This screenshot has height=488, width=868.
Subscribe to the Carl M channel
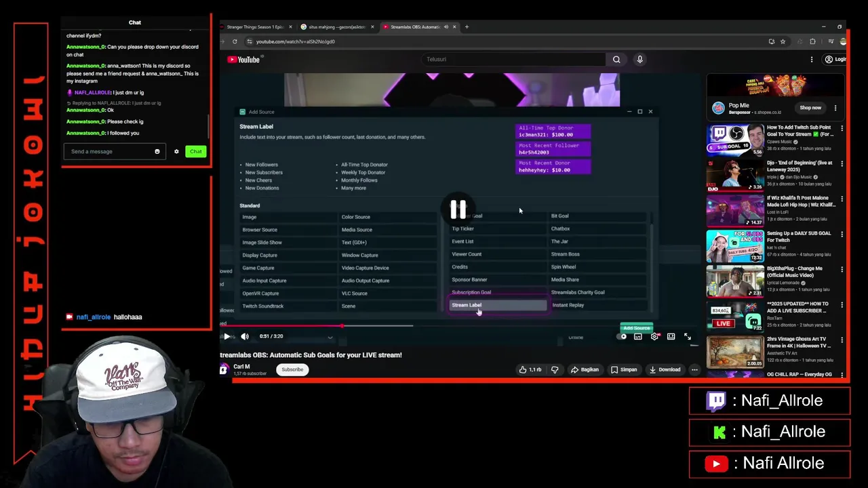[292, 369]
